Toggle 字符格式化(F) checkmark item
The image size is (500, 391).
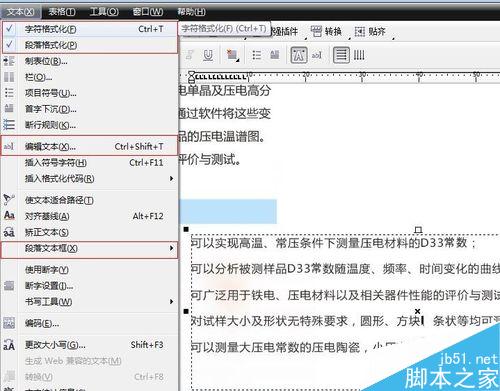[90, 29]
